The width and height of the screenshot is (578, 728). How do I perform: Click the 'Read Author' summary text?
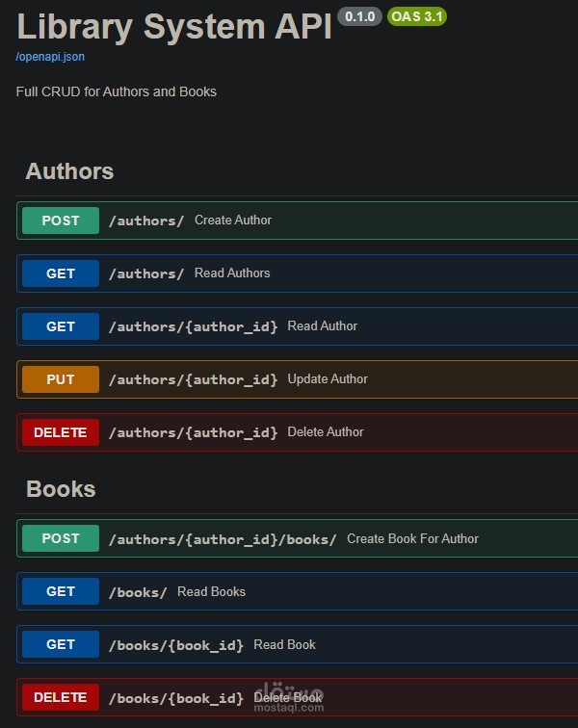click(323, 325)
